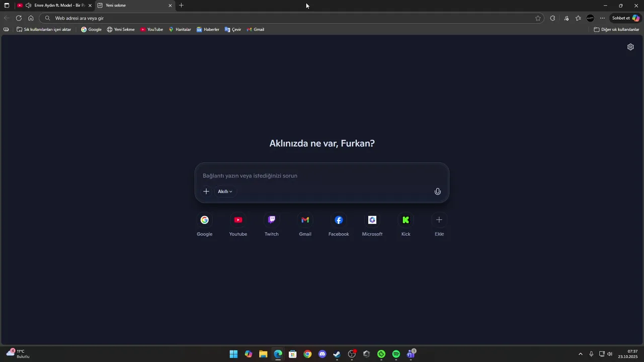This screenshot has width=644, height=362.
Task: Open a new tab with the plus button
Action: (181, 6)
